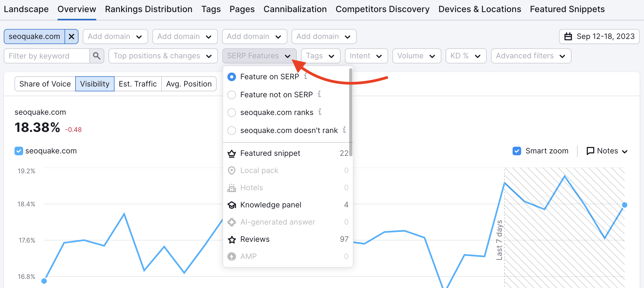
Task: Click the Local pack pin icon
Action: pos(232,171)
